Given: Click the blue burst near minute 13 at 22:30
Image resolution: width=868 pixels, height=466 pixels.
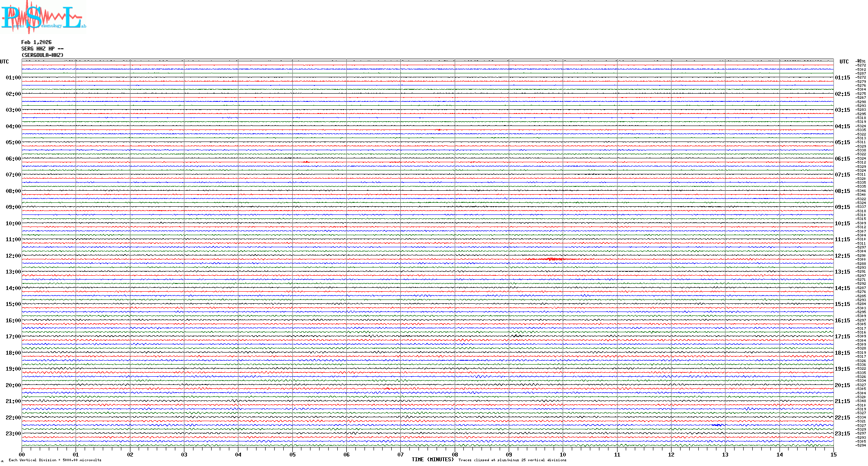Looking at the screenshot, I should click(718, 425).
